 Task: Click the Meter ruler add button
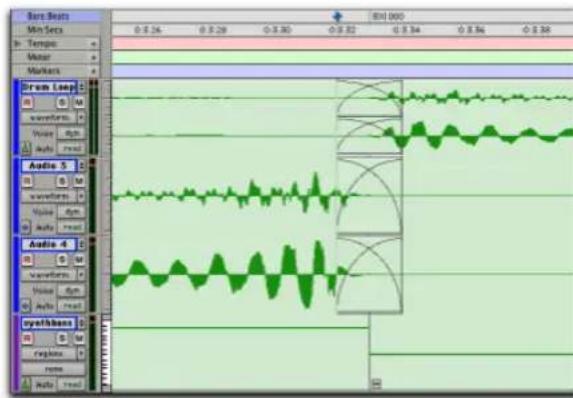[94, 57]
